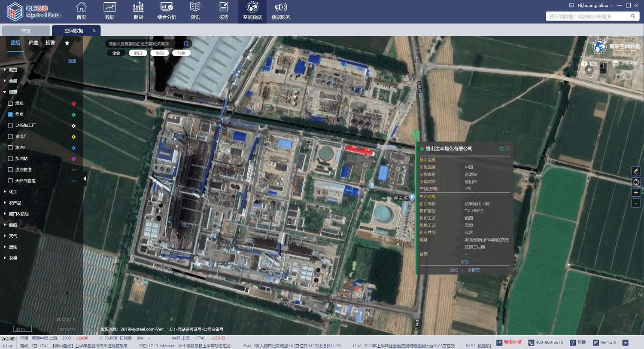The height and width of the screenshot is (349, 644).
Task: Open the 综合分析 analysis module icon
Action: pyautogui.click(x=167, y=11)
